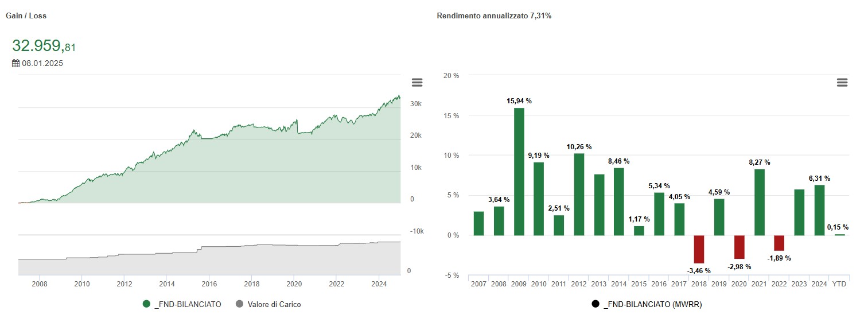Click the 2012 bar showing 10,26 %
Screen dimensions: 868x326
[579, 195]
